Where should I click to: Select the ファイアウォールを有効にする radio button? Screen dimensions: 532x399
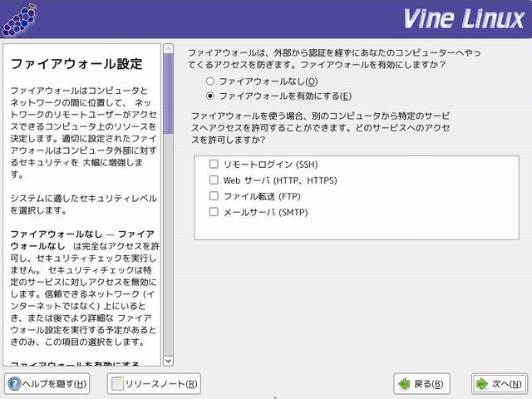[x=209, y=96]
